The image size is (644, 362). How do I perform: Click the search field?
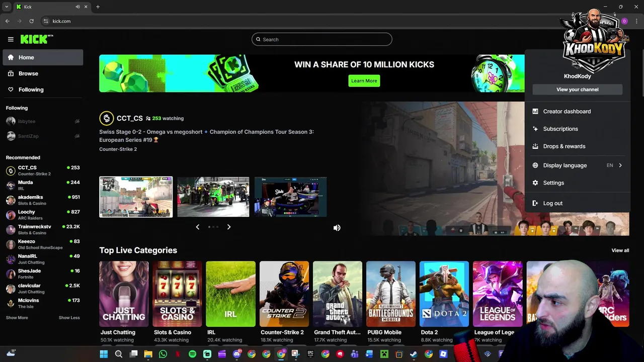click(322, 39)
